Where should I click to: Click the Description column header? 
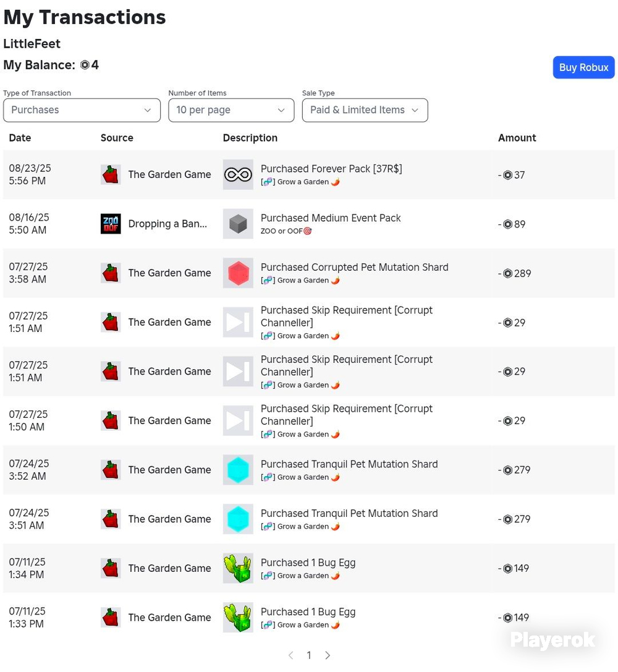pos(250,138)
